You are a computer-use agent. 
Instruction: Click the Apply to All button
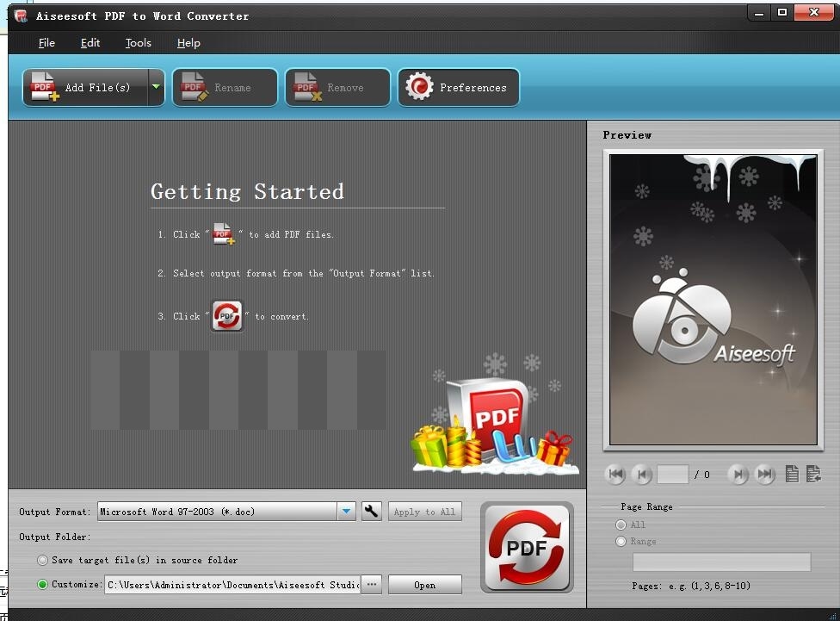pos(425,512)
